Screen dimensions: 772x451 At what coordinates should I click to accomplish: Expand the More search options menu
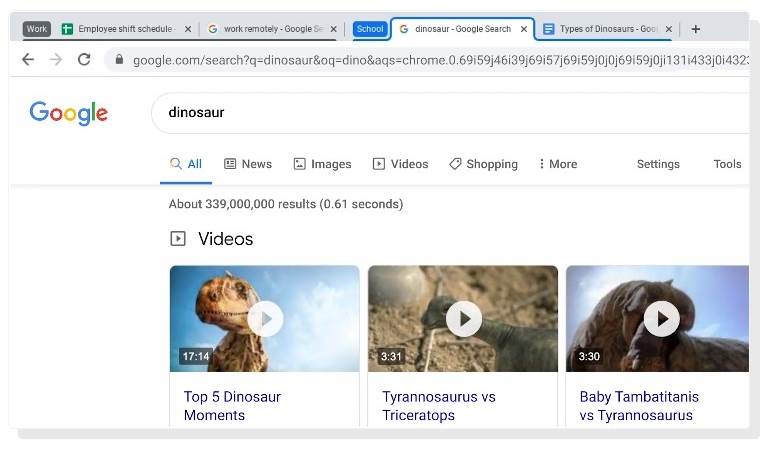pyautogui.click(x=558, y=164)
